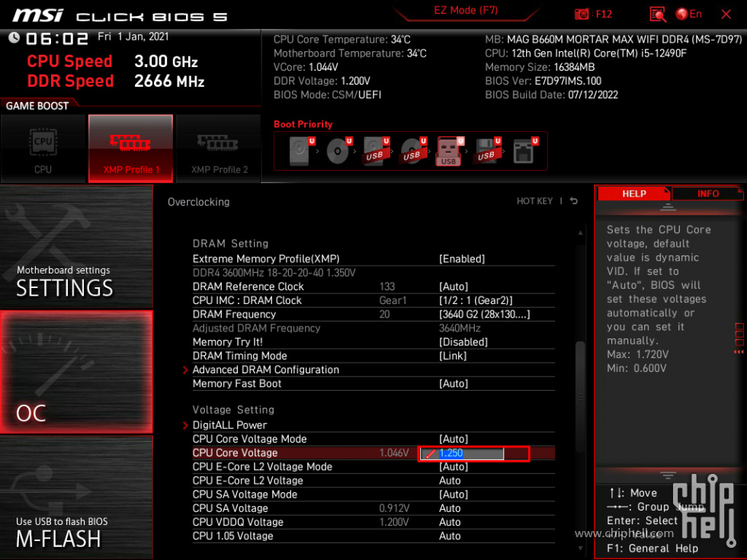
Task: Open the DRAM Reference Clock Auto dropdown
Action: (x=454, y=286)
